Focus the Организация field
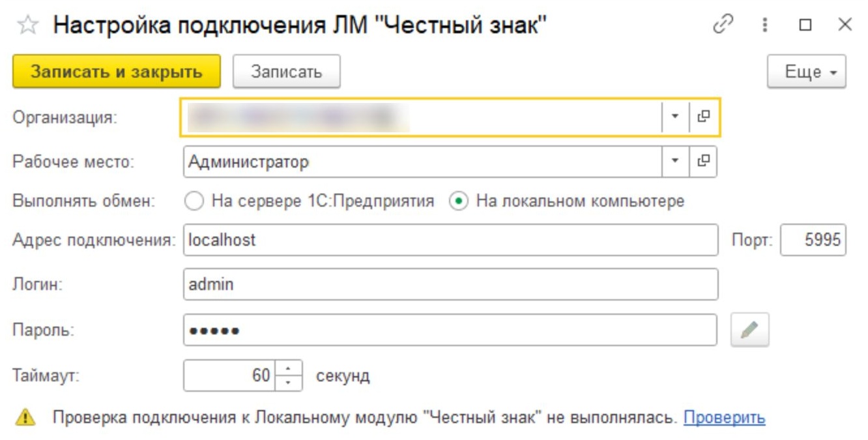The image size is (868, 440). tap(421, 117)
